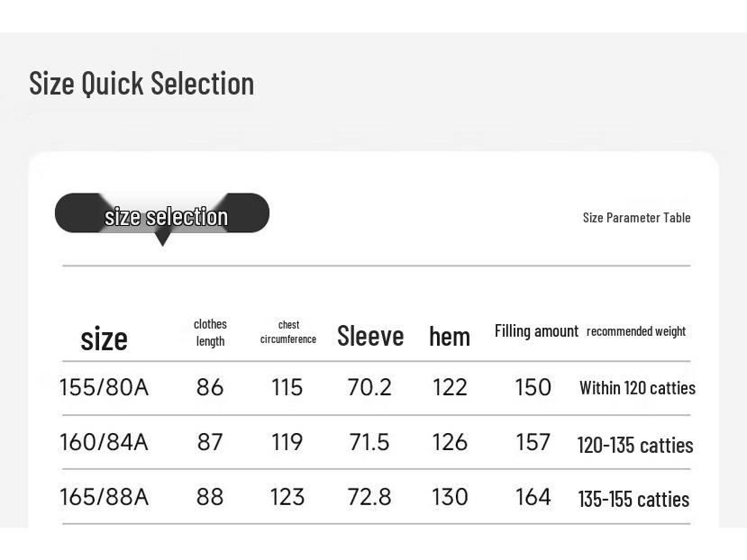Choose the 165/88A size row
The image size is (747, 560).
[104, 497]
